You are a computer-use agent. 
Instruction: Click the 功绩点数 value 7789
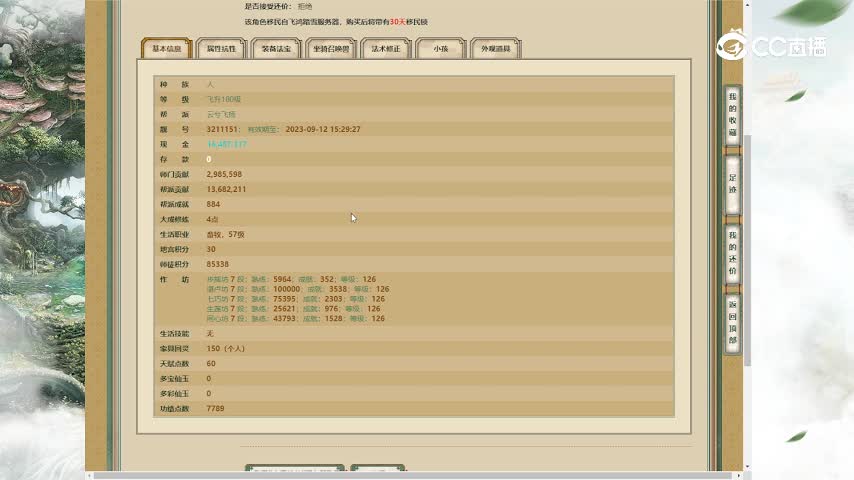[x=215, y=408]
